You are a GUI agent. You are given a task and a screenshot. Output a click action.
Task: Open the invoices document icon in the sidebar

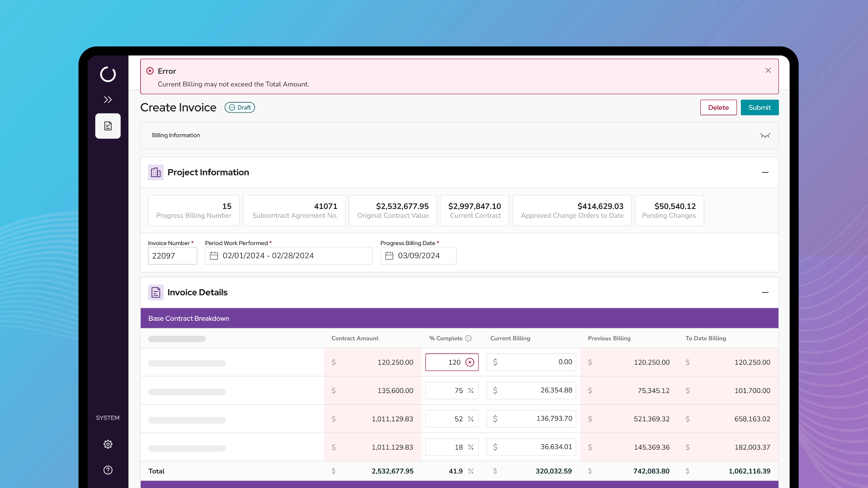tap(108, 126)
